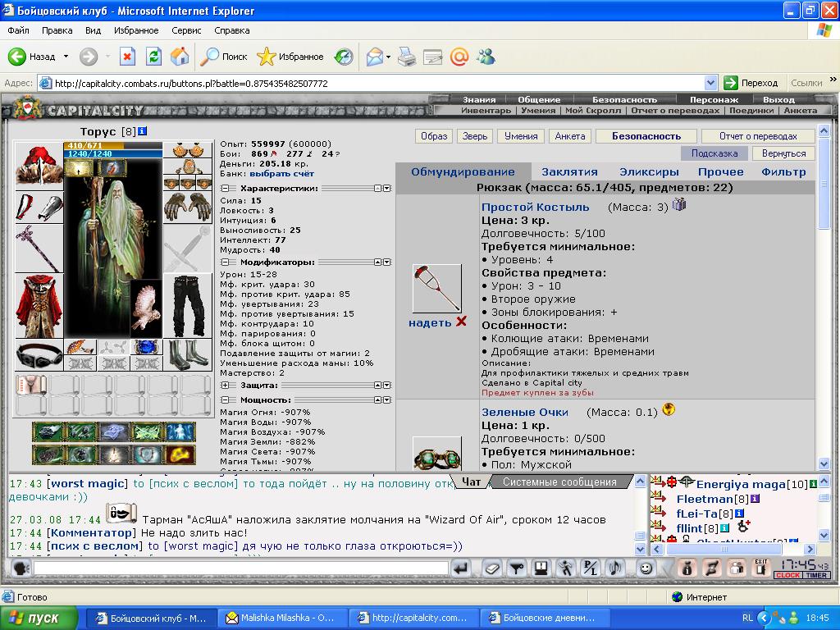Switch to the Заклятия tab
The width and height of the screenshot is (840, 630).
click(x=569, y=172)
